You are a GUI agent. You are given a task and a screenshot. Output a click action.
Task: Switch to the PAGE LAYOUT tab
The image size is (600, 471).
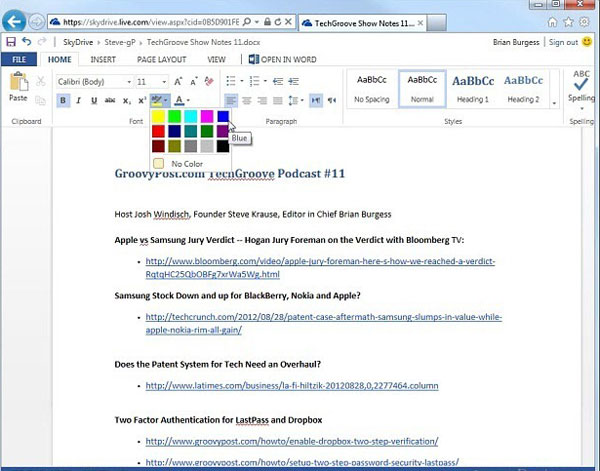pyautogui.click(x=161, y=59)
